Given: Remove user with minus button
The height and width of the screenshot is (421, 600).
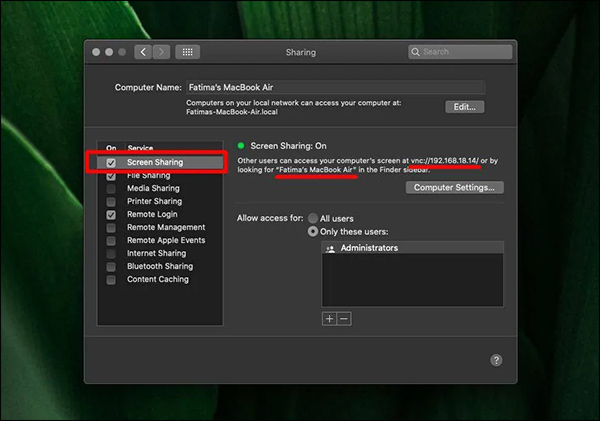Looking at the screenshot, I should point(344,319).
